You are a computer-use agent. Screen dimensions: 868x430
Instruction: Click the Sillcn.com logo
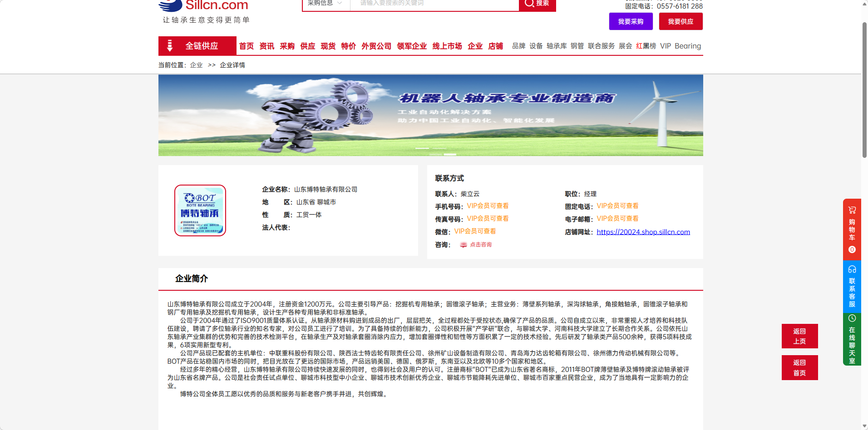pyautogui.click(x=203, y=6)
